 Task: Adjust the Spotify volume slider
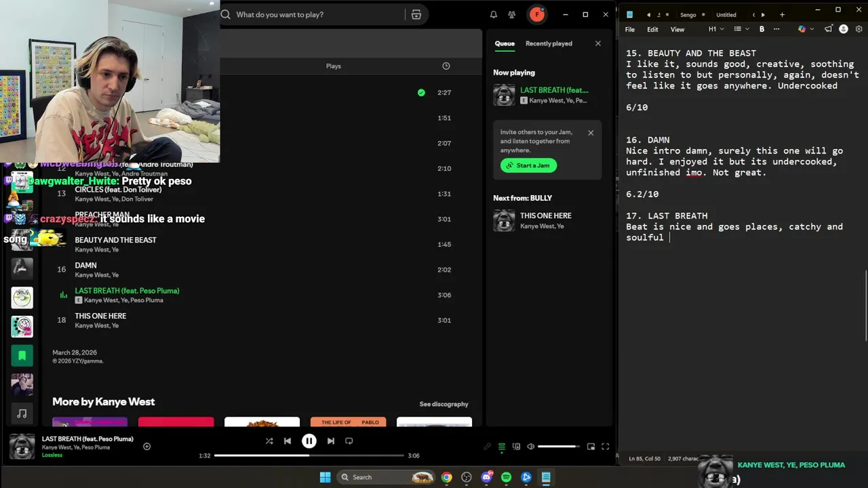pos(559,447)
